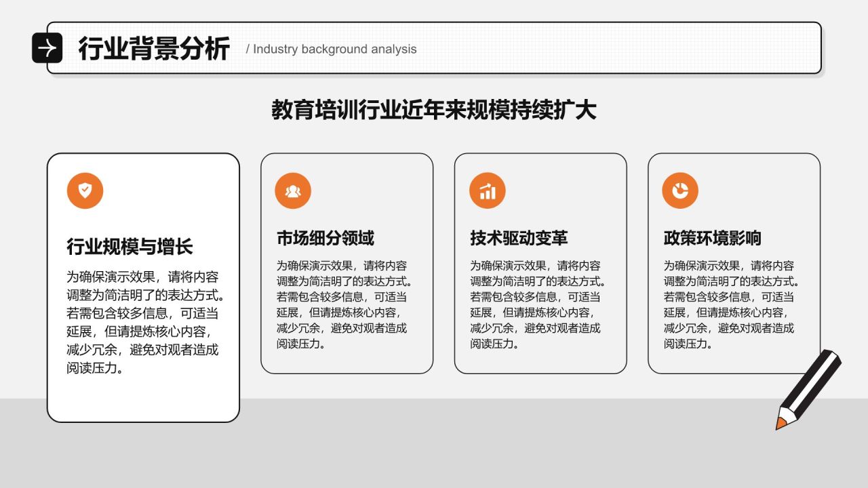
Task: Select the card heading 技术驱动变革
Action: point(519,238)
